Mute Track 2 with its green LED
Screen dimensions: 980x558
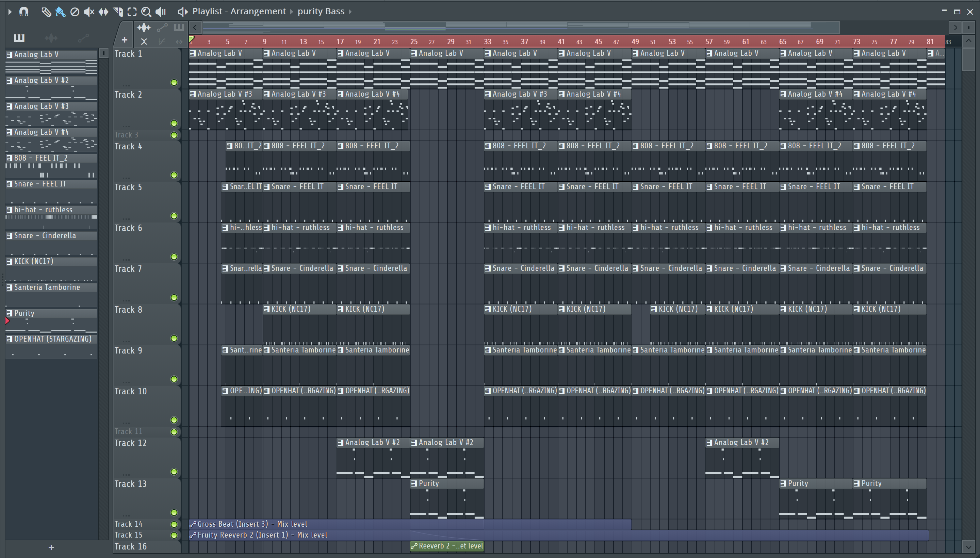(x=174, y=123)
